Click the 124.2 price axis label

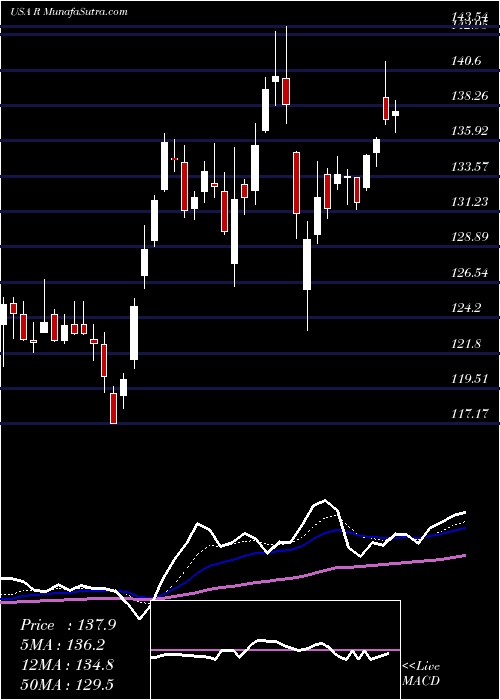[467, 308]
